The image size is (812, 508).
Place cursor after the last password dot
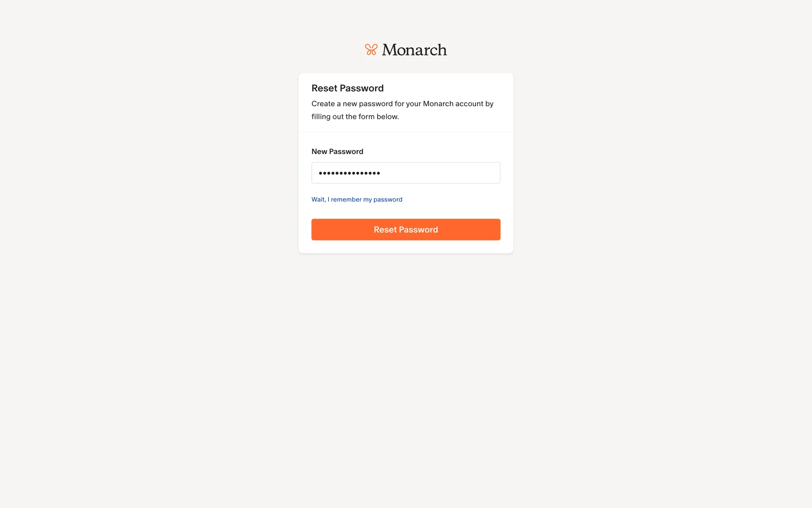381,173
